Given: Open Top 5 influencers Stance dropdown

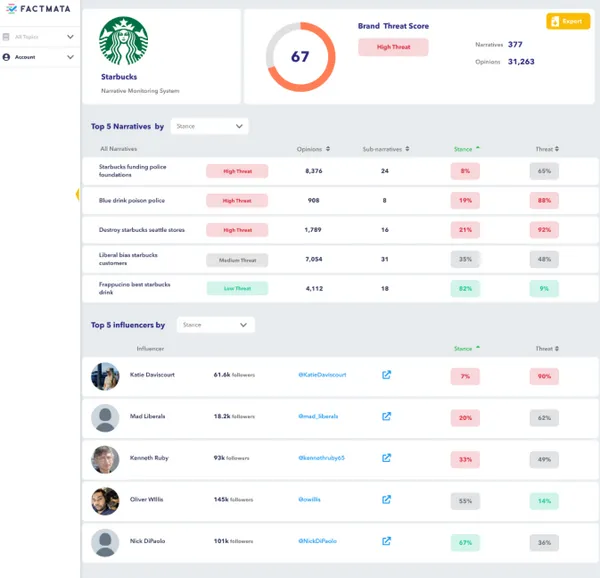Looking at the screenshot, I should point(216,325).
